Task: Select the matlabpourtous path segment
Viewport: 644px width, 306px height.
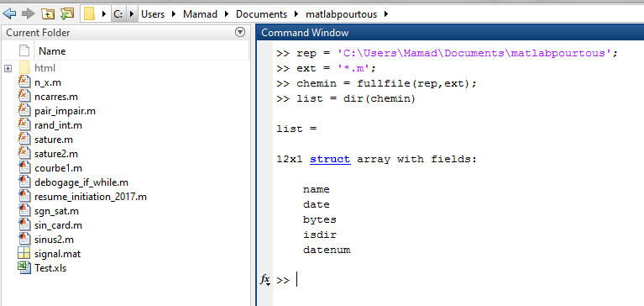Action: (x=341, y=14)
